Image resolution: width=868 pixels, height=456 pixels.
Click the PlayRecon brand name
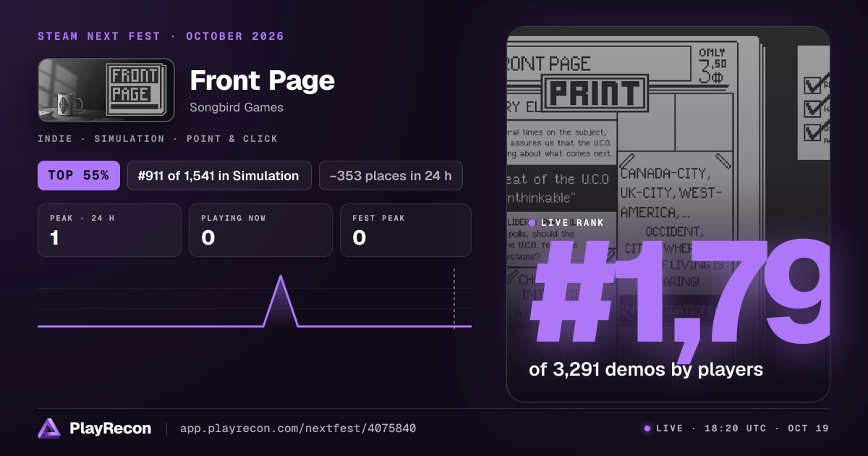click(x=110, y=428)
